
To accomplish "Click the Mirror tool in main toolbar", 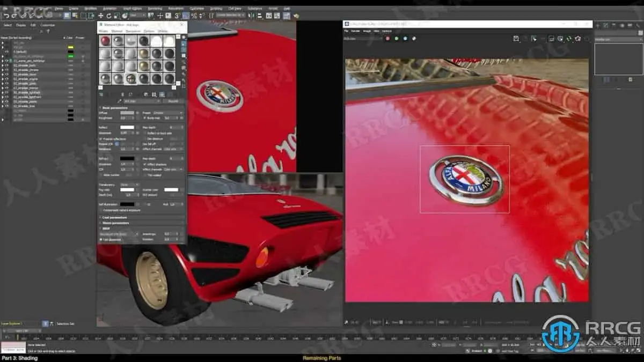I will click(251, 16).
